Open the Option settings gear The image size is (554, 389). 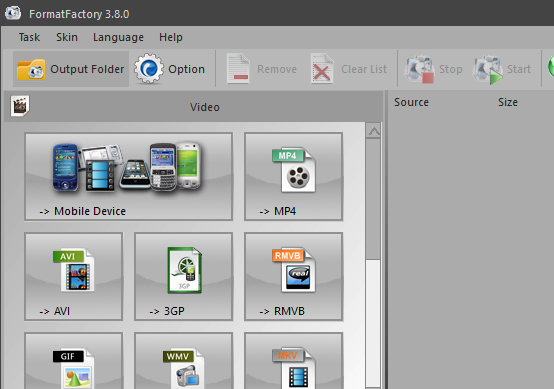click(169, 69)
